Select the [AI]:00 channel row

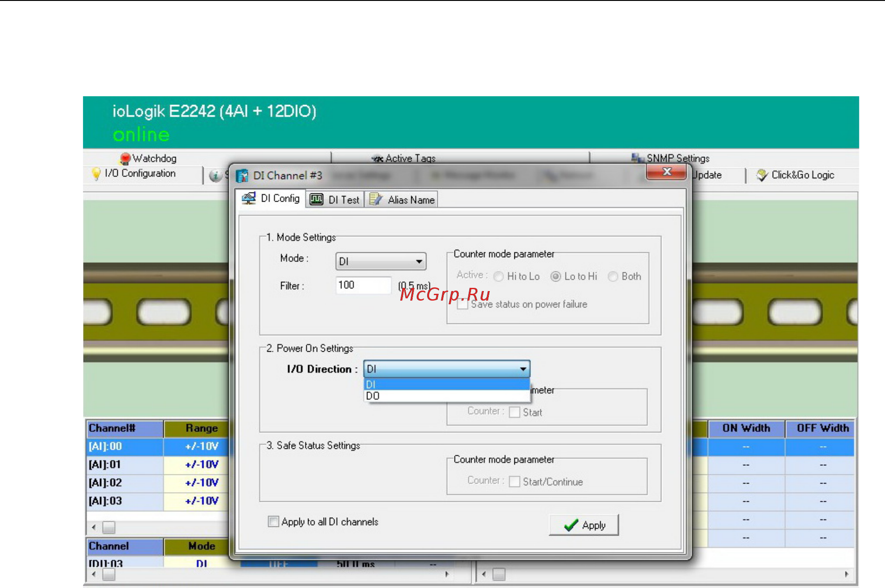pyautogui.click(x=157, y=447)
